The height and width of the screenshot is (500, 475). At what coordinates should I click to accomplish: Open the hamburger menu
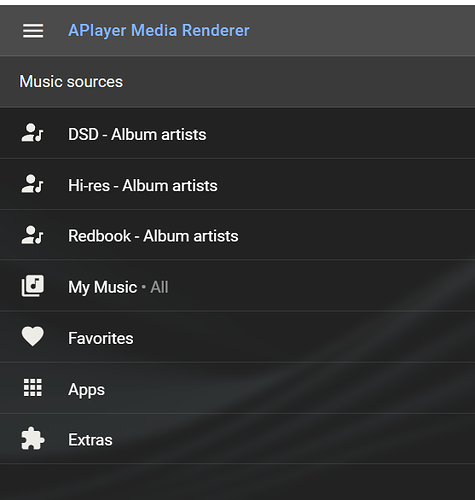coord(33,31)
